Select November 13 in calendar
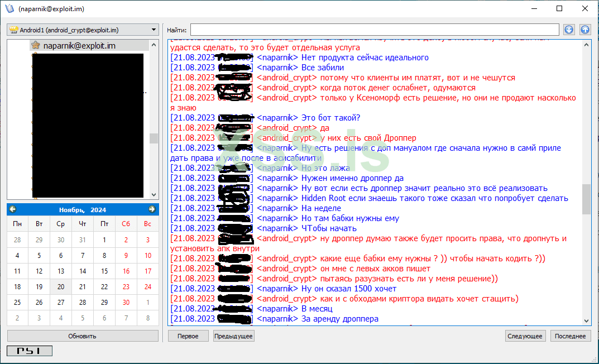 pyautogui.click(x=61, y=271)
